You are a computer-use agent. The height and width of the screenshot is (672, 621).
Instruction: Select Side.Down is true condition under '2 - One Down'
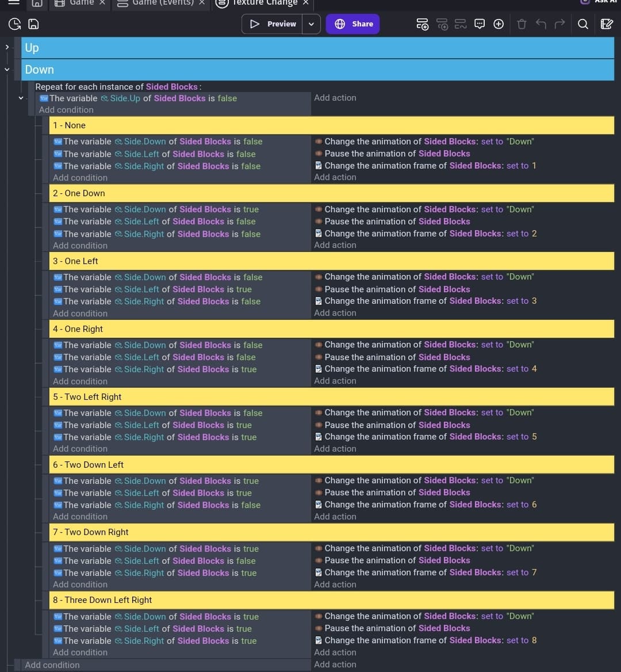click(156, 209)
